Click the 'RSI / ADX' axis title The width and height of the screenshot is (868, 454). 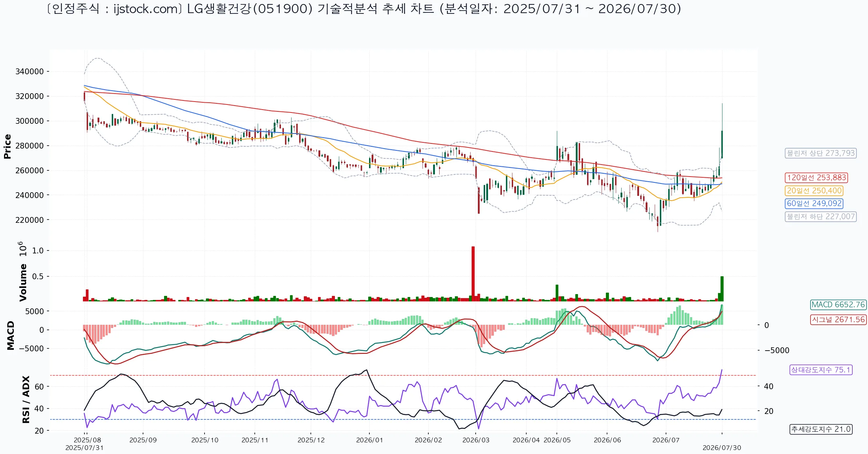26,399
